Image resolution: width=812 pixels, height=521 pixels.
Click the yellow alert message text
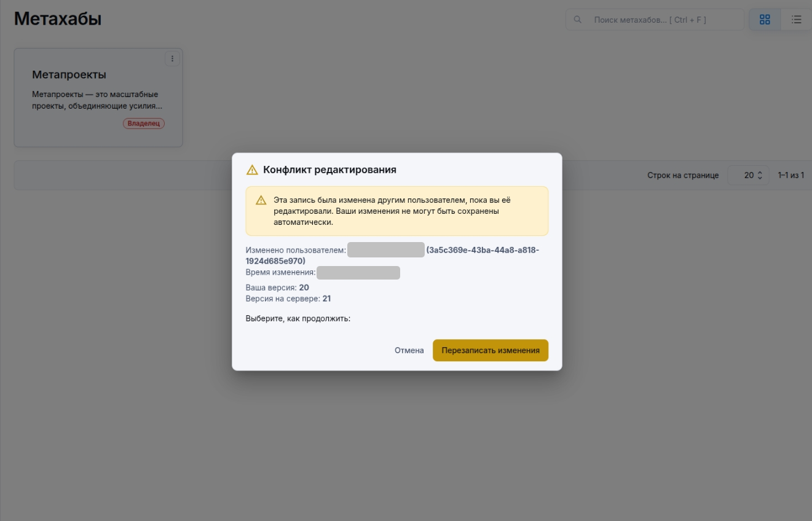392,211
